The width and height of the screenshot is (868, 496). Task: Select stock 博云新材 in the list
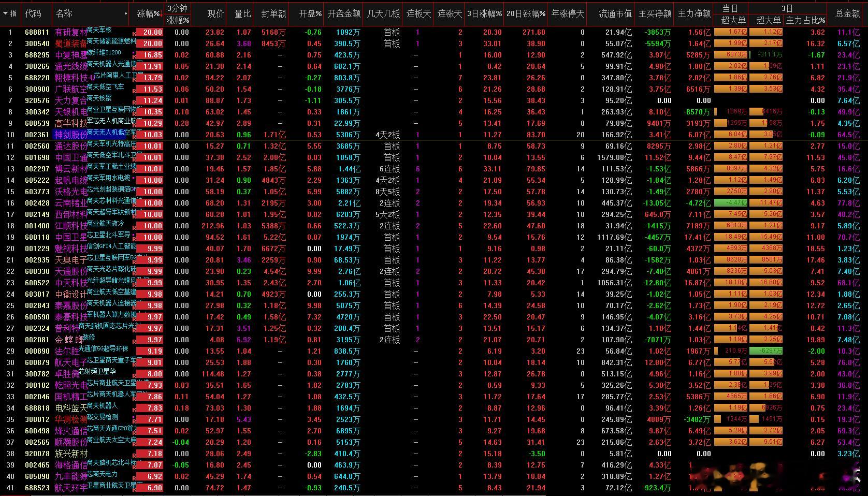click(x=71, y=169)
